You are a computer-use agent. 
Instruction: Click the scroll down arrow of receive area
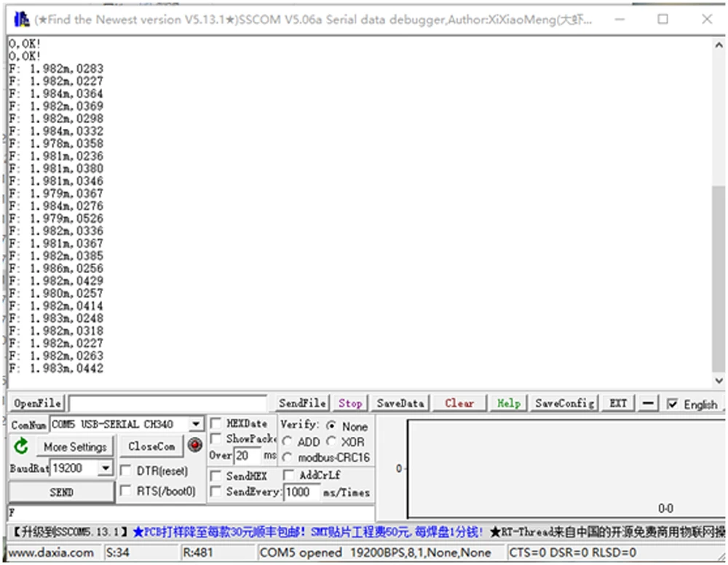pyautogui.click(x=719, y=381)
